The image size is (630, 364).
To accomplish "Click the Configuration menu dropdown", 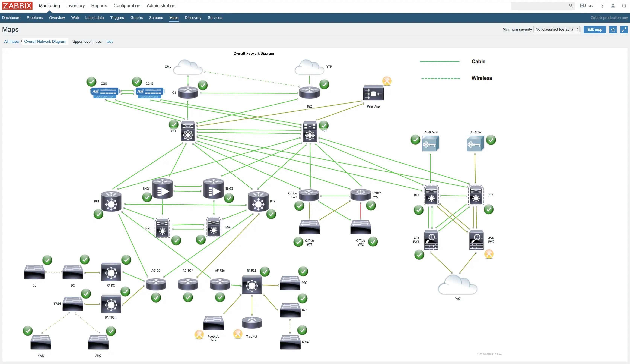I will coord(127,6).
